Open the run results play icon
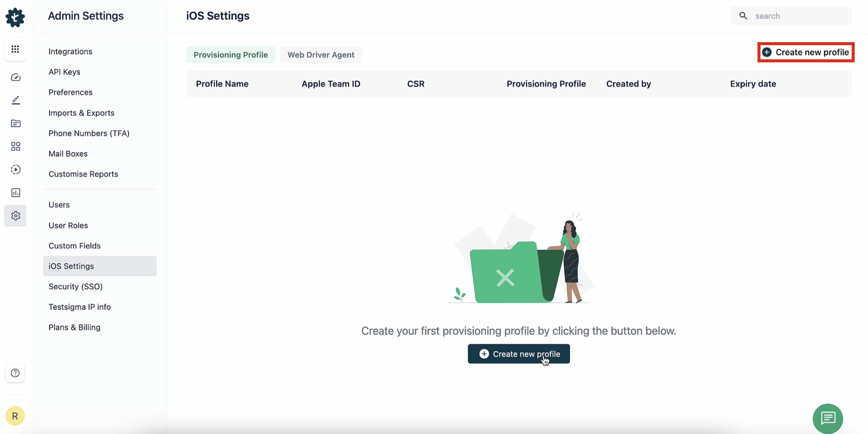The width and height of the screenshot is (868, 434). (15, 169)
